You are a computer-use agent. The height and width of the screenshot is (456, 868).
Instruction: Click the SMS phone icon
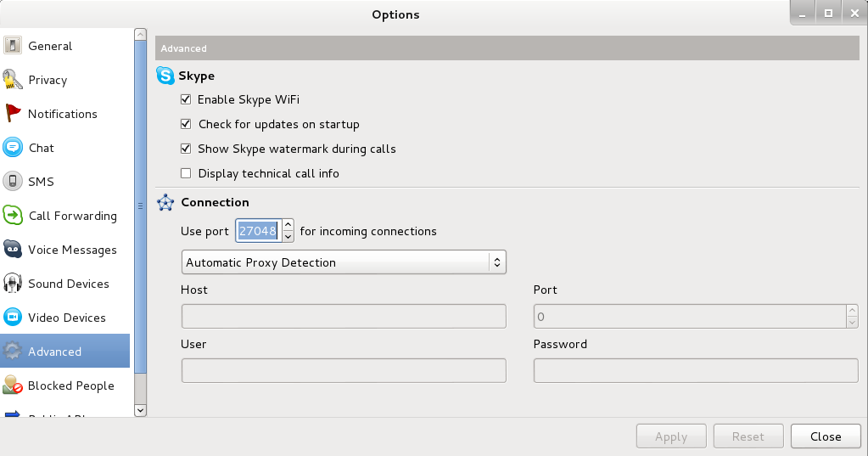click(x=12, y=181)
